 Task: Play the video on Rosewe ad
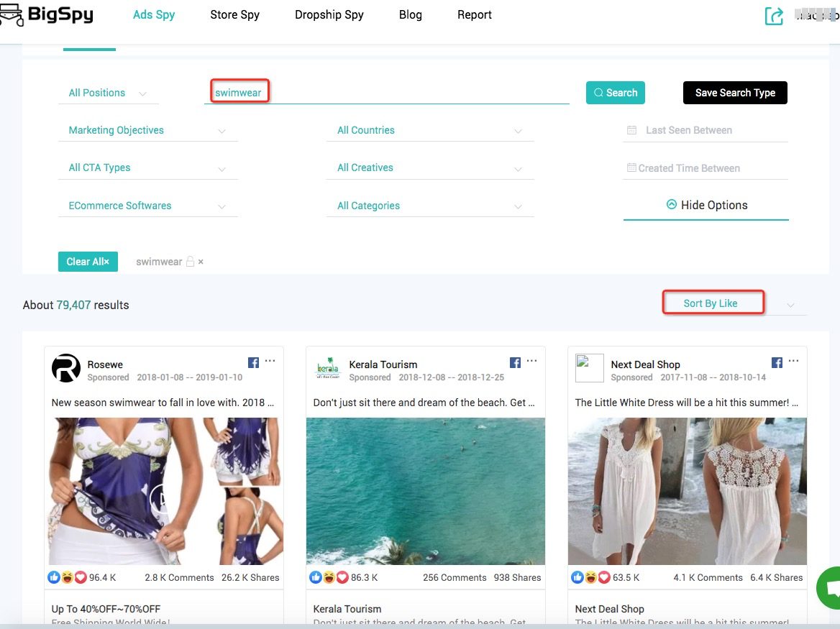[163, 498]
